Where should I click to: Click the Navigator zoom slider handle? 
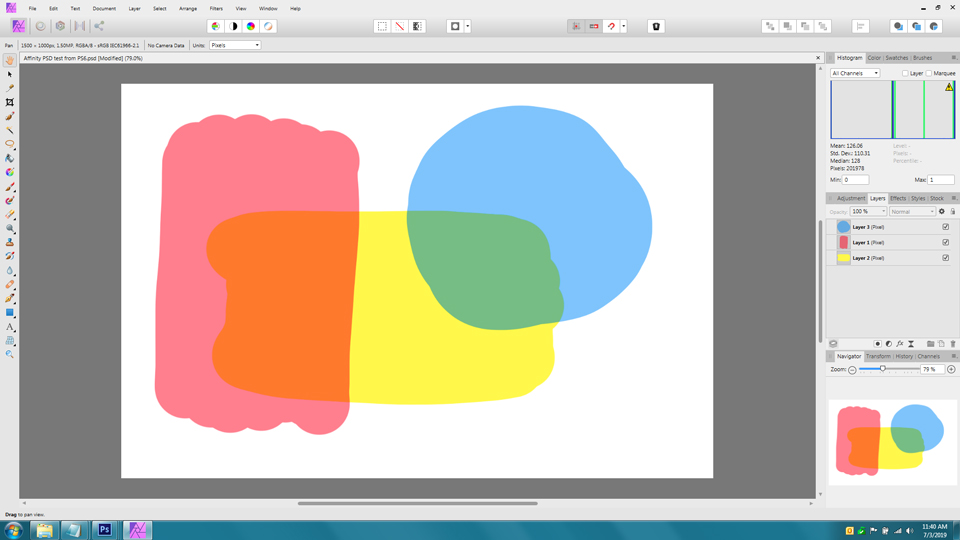pos(882,369)
